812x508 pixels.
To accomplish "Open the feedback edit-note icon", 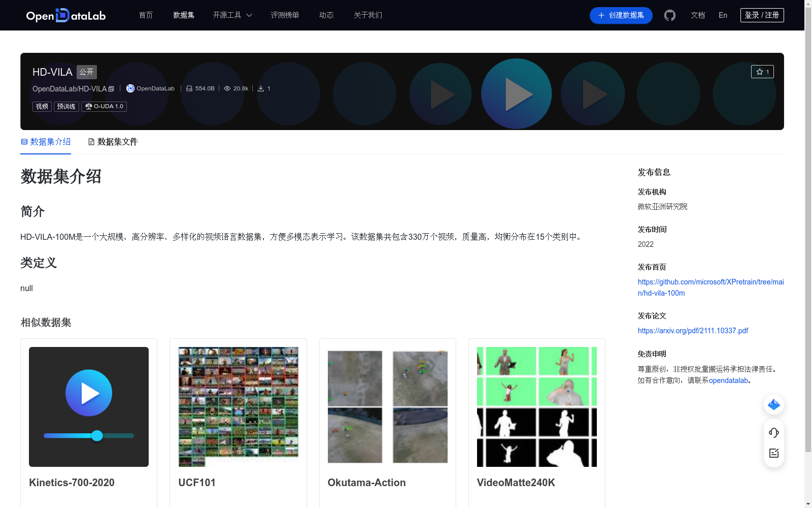I will click(x=774, y=453).
